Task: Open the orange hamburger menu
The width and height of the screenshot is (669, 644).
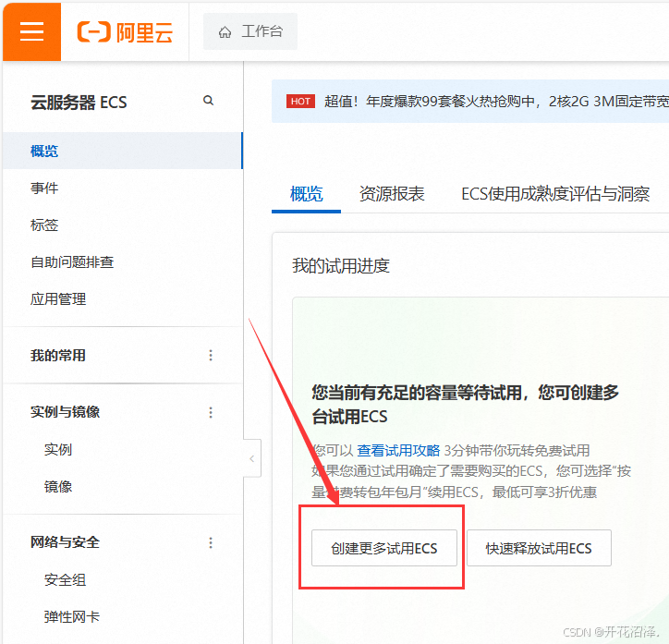Action: coord(32,31)
